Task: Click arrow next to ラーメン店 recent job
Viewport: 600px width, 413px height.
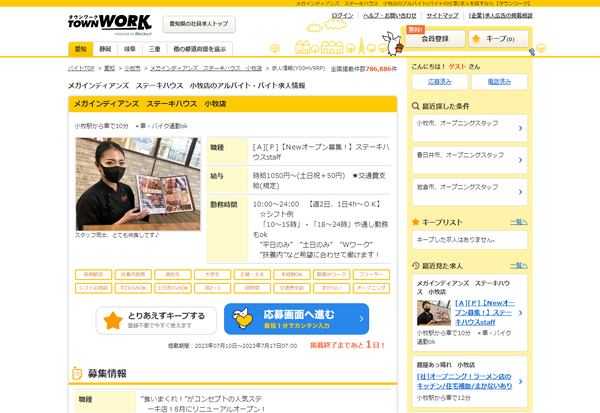Action: pyautogui.click(x=520, y=381)
